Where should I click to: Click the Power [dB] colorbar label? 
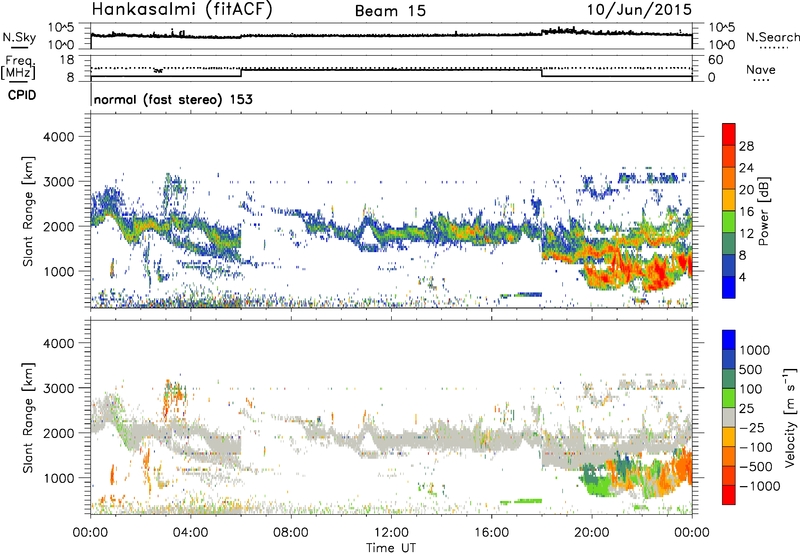click(763, 211)
